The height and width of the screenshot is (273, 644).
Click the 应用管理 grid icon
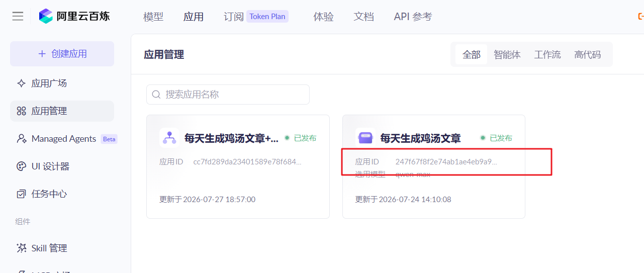coord(21,111)
